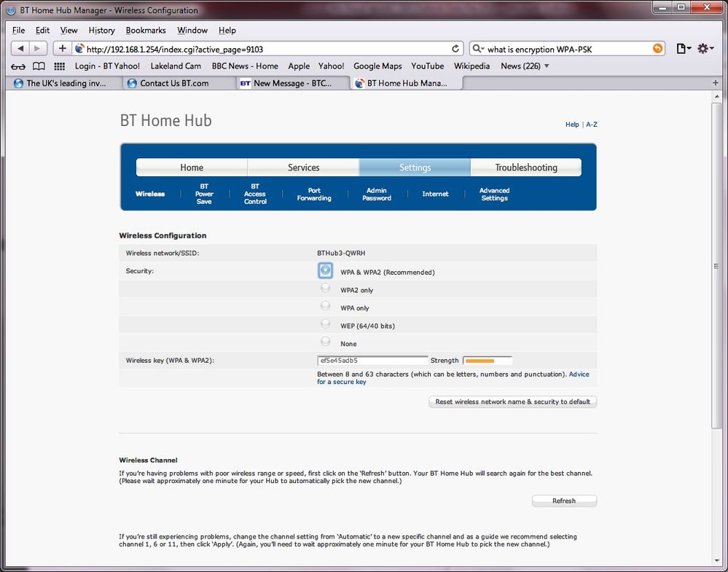Screen dimensions: 728x572
Task: Open the Help menu
Action: click(227, 30)
